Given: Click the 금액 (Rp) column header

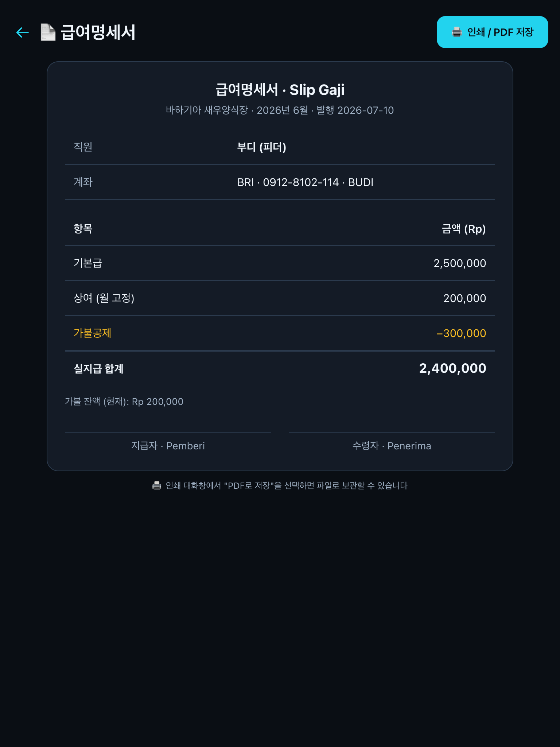Looking at the screenshot, I should [464, 229].
